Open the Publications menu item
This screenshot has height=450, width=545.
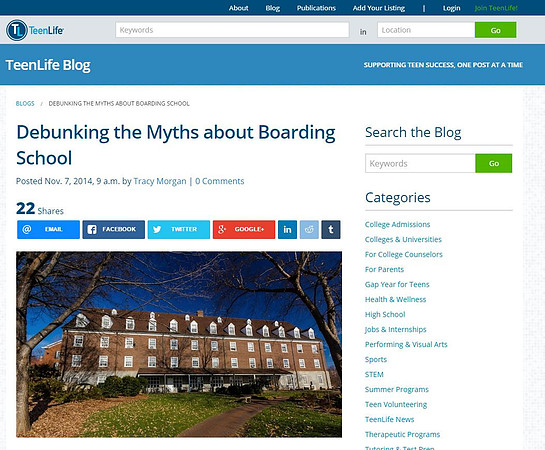click(316, 8)
